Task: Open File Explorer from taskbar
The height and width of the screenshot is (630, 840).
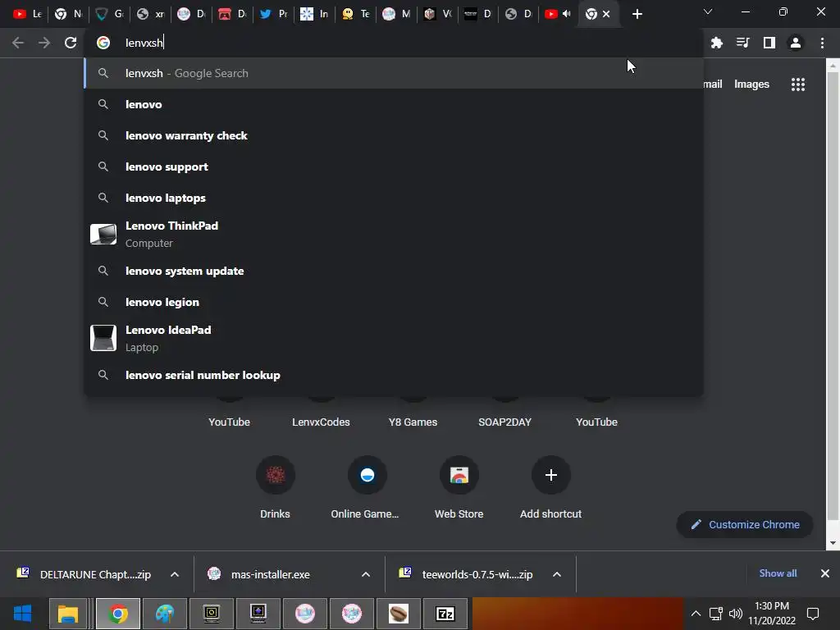Action: tap(68, 614)
